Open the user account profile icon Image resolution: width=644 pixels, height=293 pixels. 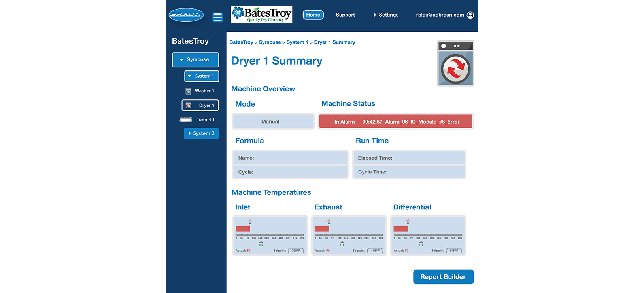pos(470,15)
